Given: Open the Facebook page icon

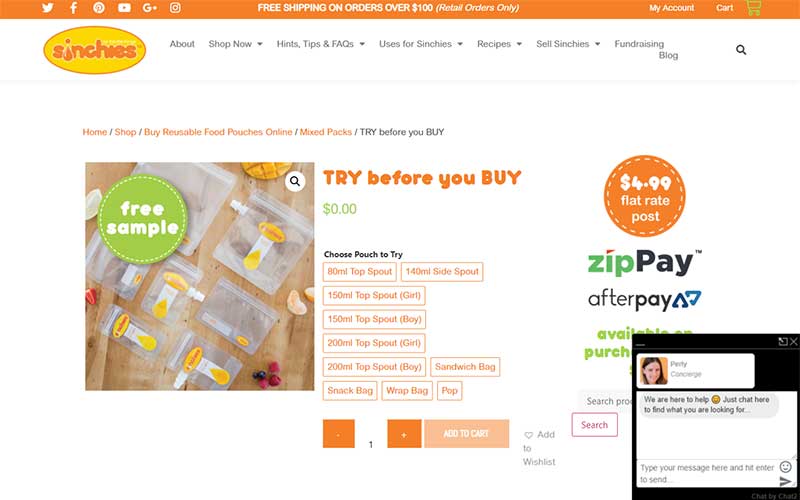Looking at the screenshot, I should click(x=73, y=8).
